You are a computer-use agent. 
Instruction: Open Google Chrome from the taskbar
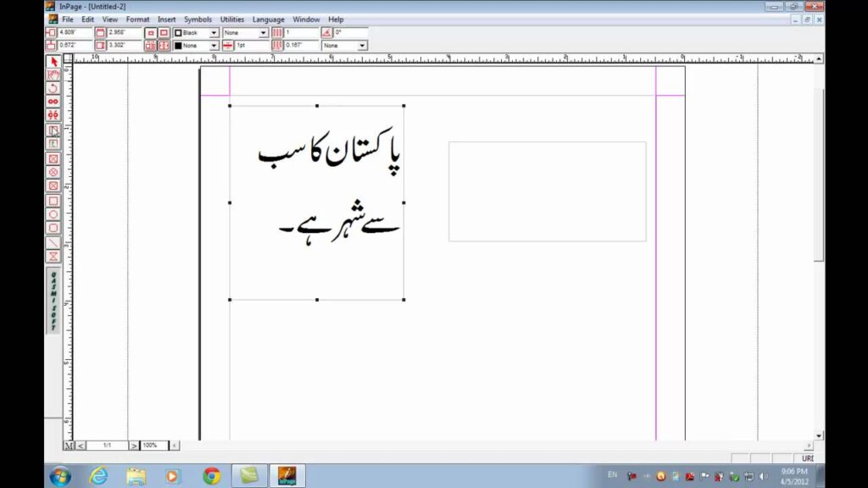(211, 475)
